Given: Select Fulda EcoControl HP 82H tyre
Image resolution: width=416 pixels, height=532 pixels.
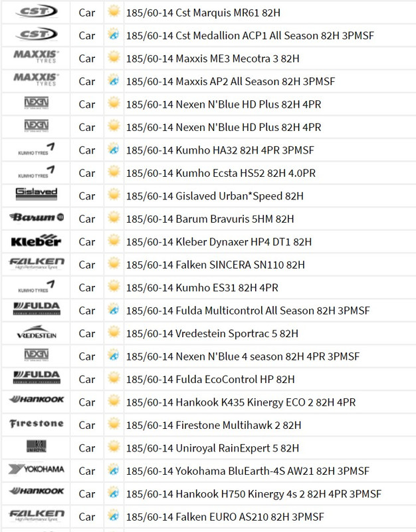Looking at the screenshot, I should (x=210, y=379).
